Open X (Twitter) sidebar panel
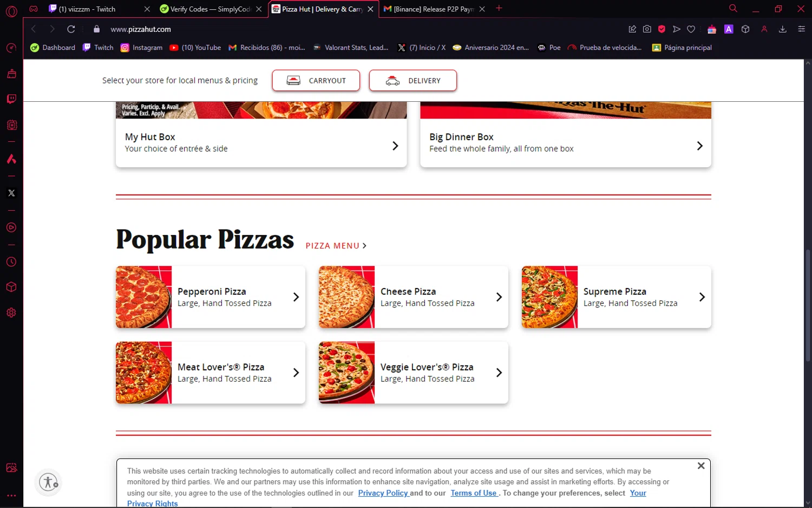Image resolution: width=812 pixels, height=508 pixels. coord(11,193)
